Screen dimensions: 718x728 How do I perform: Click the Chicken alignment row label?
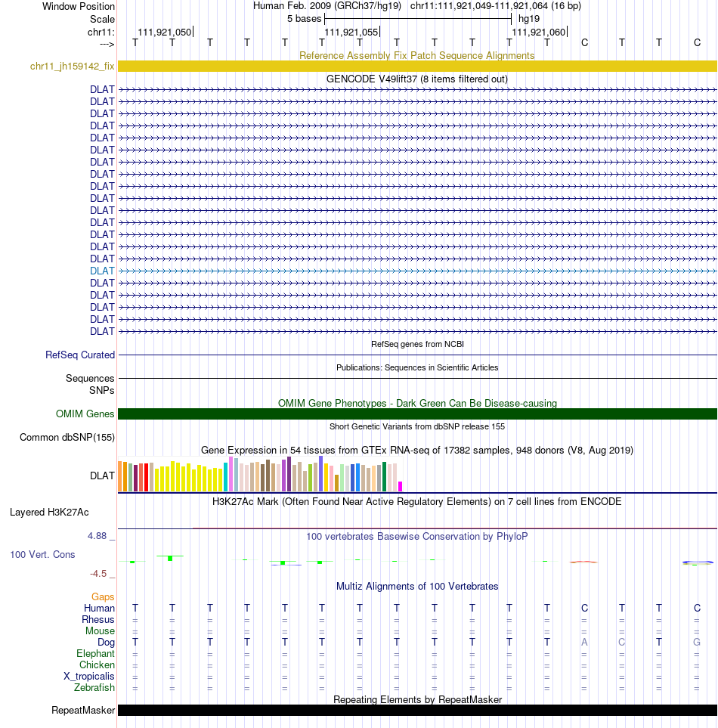coord(97,664)
